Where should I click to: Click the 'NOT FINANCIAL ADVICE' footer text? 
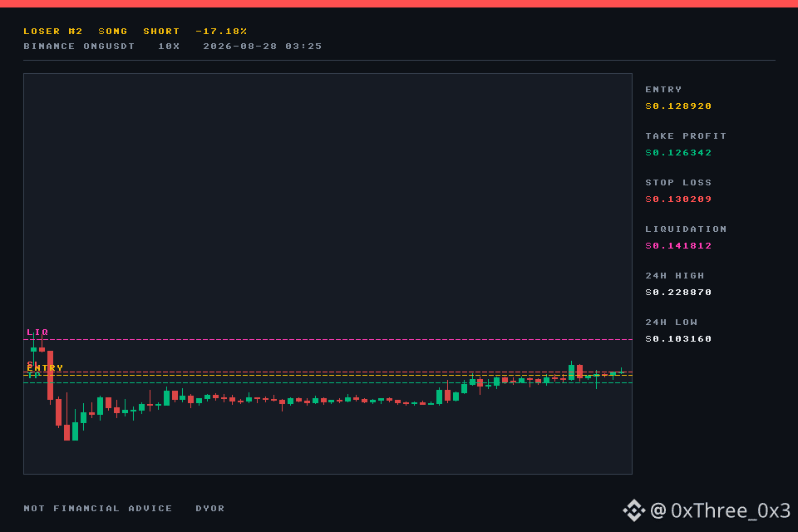[x=98, y=508]
